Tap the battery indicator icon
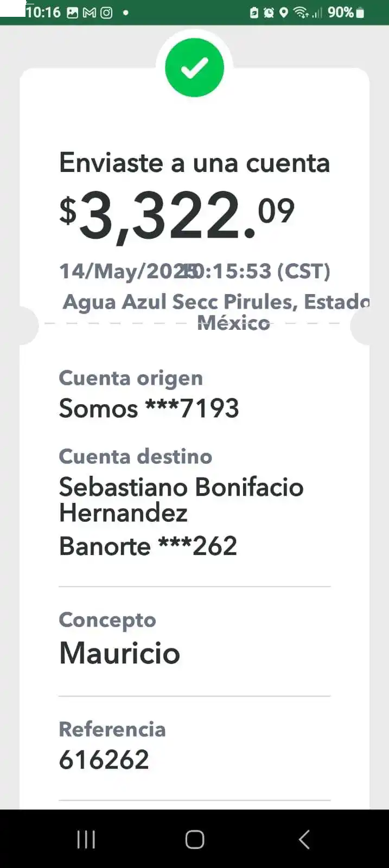The image size is (389, 868). [x=360, y=12]
